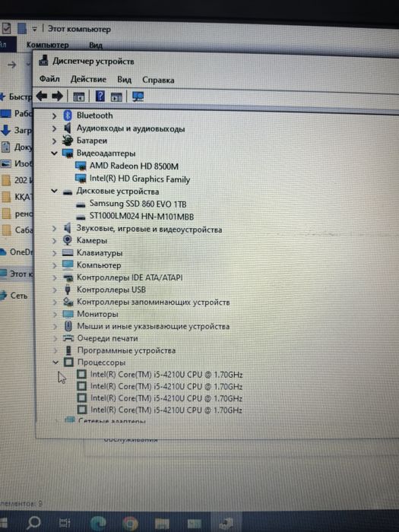Click the properties panel toolbar icon
This screenshot has width=399, height=532.
tap(116, 97)
